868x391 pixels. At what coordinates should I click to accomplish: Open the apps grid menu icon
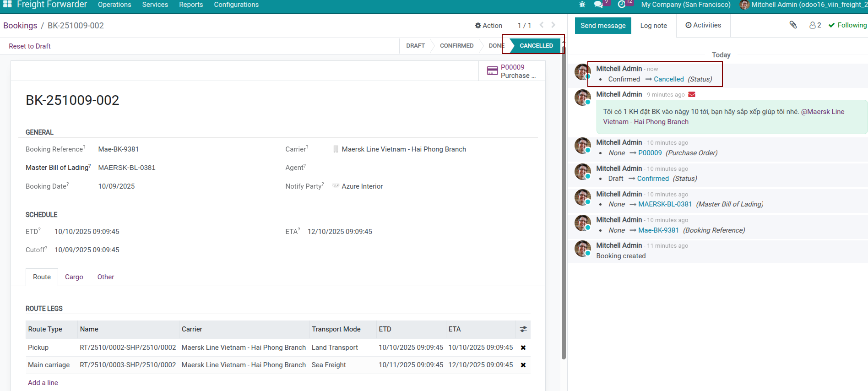click(x=7, y=4)
